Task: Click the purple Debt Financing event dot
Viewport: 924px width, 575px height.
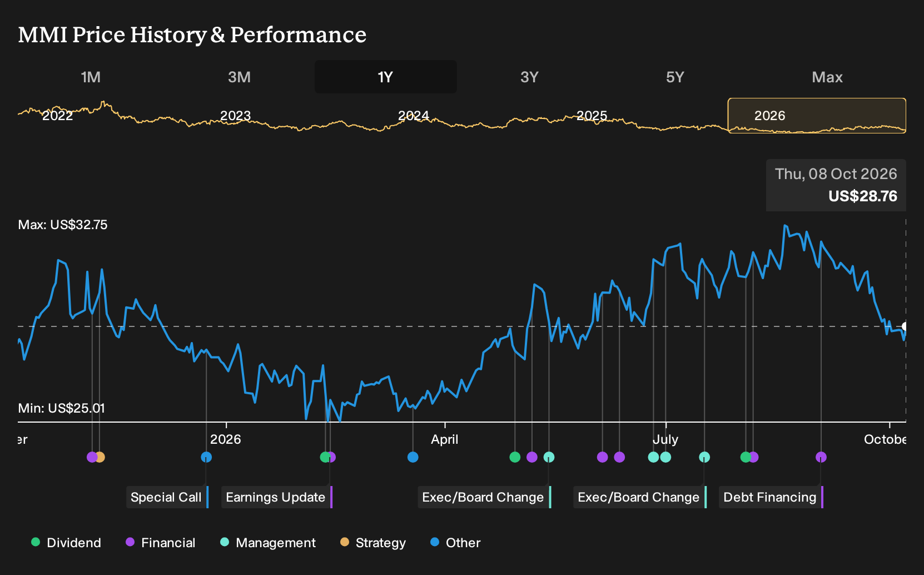Action: 821,457
